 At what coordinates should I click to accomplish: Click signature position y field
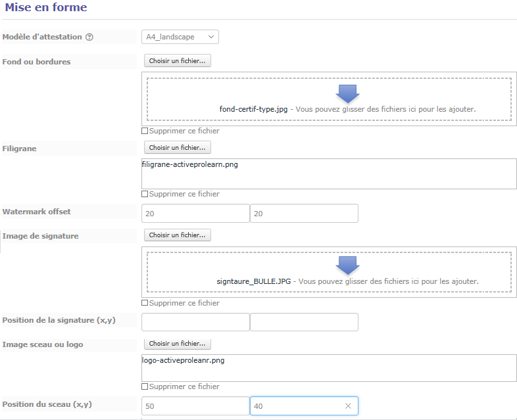pyautogui.click(x=304, y=322)
